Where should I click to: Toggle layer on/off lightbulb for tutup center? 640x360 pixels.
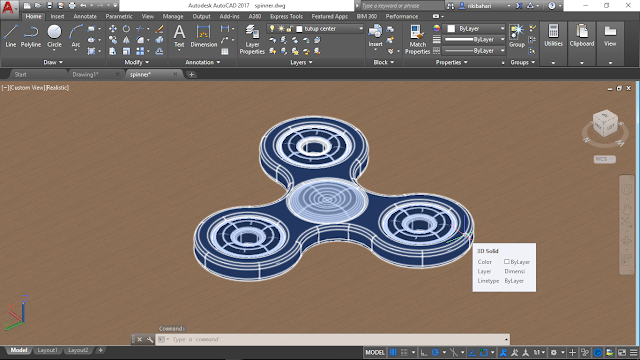[272, 29]
